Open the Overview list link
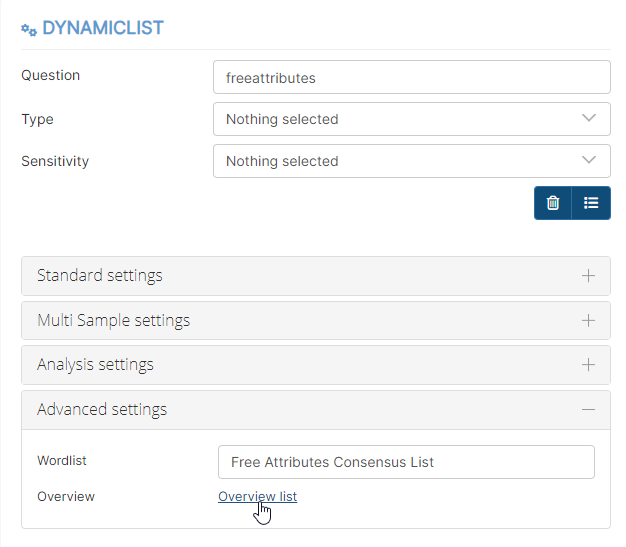The height and width of the screenshot is (547, 626). [x=258, y=496]
